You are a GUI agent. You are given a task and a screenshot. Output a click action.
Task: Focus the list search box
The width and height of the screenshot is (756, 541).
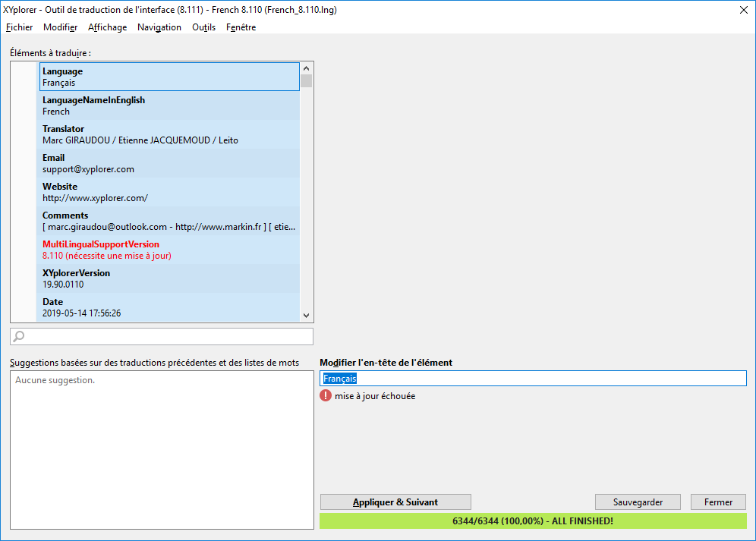[x=167, y=336]
